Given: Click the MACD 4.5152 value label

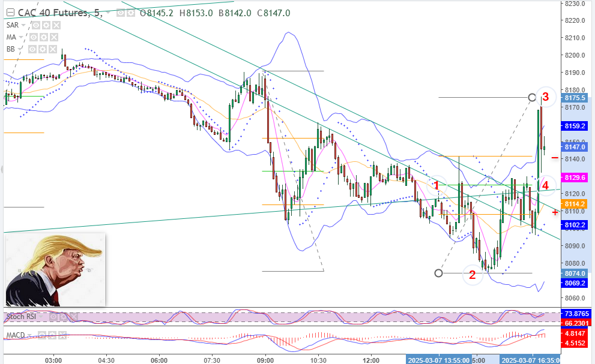Looking at the screenshot, I should click(575, 343).
